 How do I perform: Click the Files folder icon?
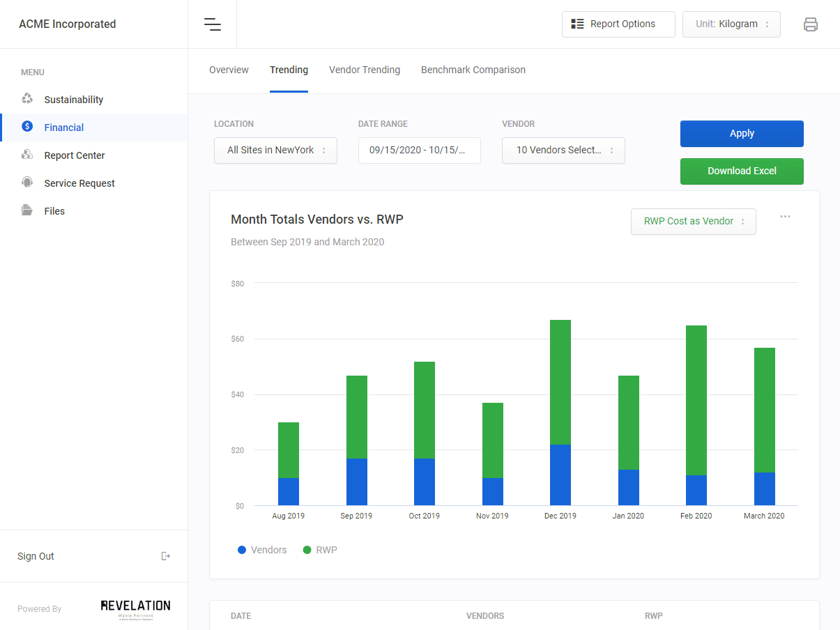(x=27, y=210)
